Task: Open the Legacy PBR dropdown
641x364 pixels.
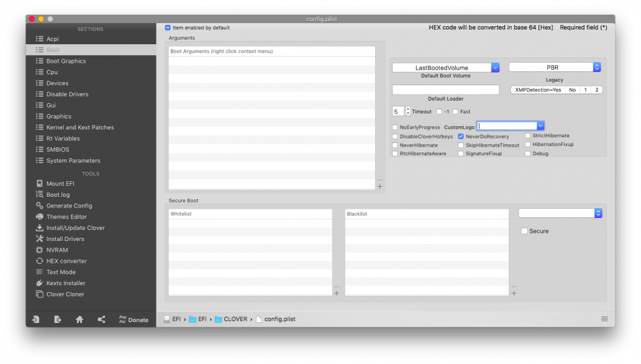Action: [554, 67]
